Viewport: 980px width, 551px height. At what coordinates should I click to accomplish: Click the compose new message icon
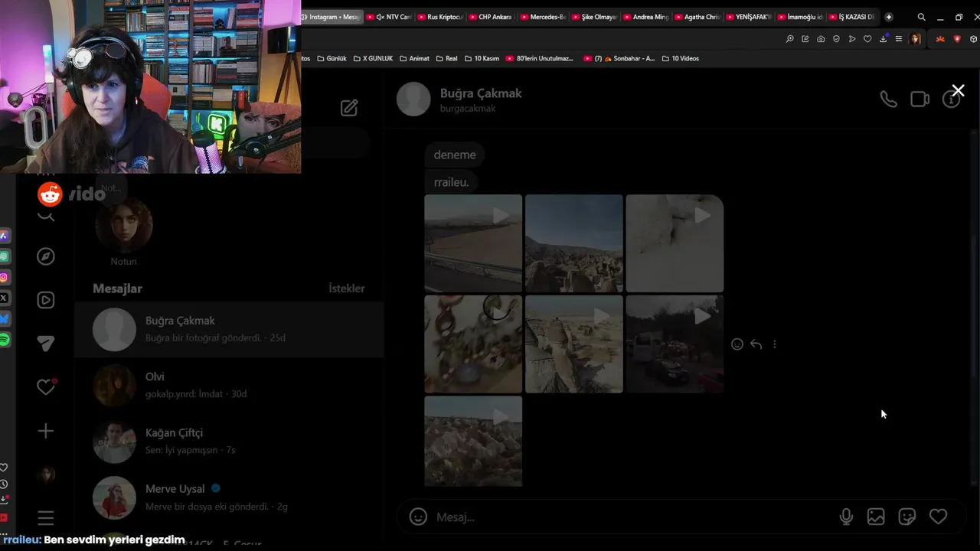(349, 108)
